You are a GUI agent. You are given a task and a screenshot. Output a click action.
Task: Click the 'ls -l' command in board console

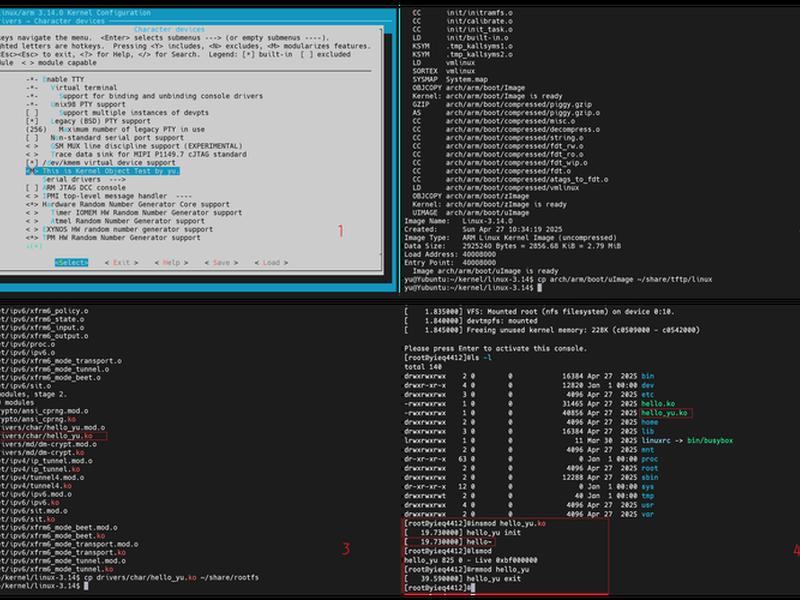pos(481,358)
